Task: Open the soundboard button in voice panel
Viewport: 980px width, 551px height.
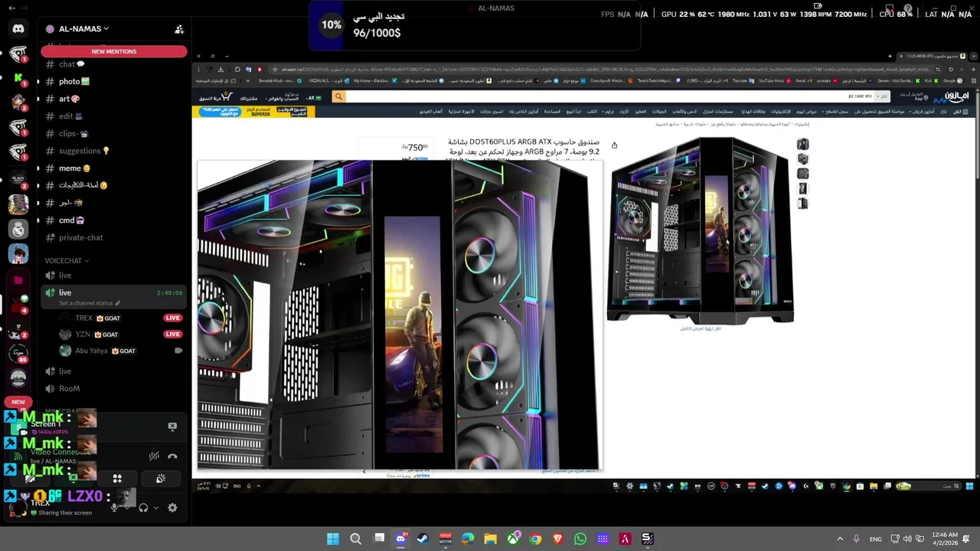Action: pos(161,478)
